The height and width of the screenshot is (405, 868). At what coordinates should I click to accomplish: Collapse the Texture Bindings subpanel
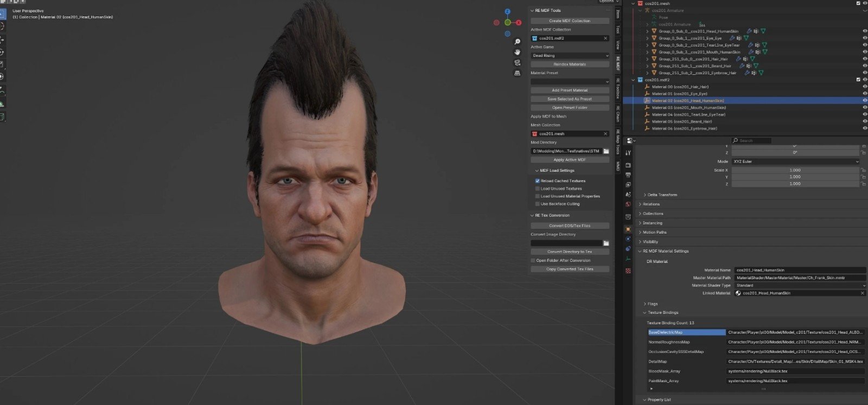click(x=661, y=313)
